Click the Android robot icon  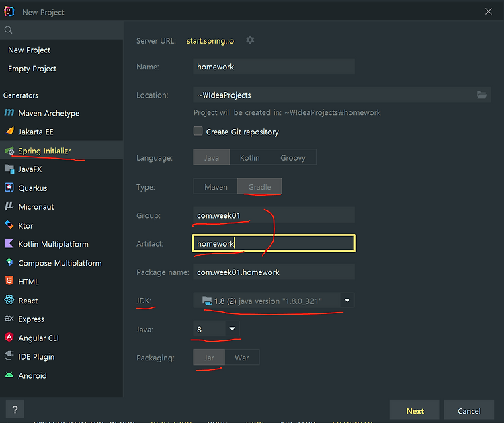(9, 375)
